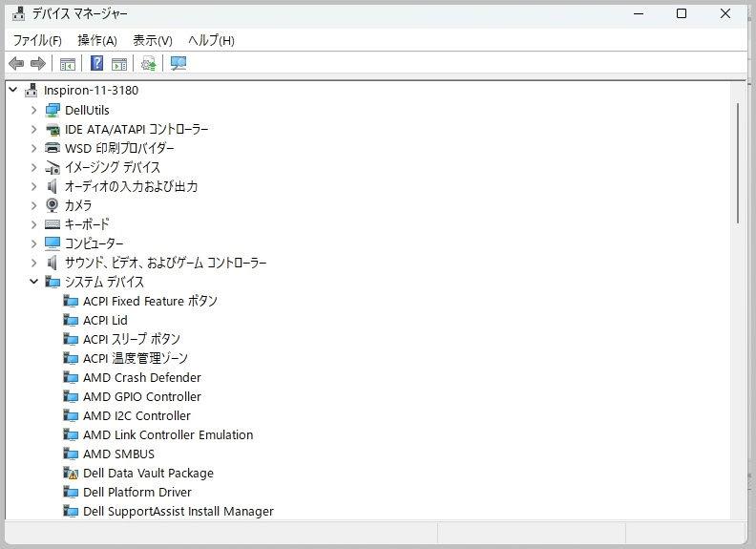The width and height of the screenshot is (756, 549).
Task: Click the Forward arrow toolbar icon
Action: [37, 63]
